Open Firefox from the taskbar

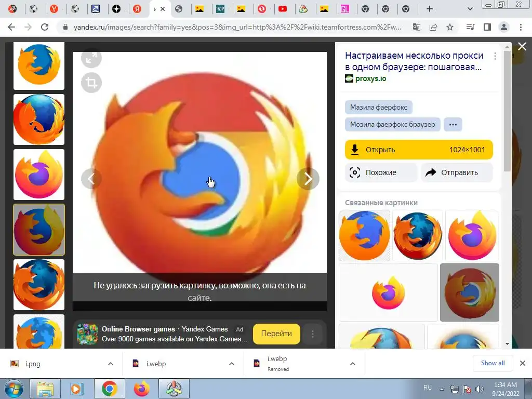coord(141,389)
